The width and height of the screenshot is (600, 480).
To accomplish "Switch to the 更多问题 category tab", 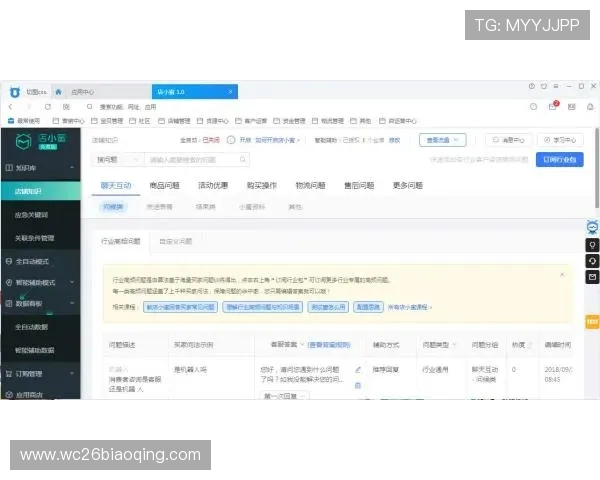I will 408,186.
